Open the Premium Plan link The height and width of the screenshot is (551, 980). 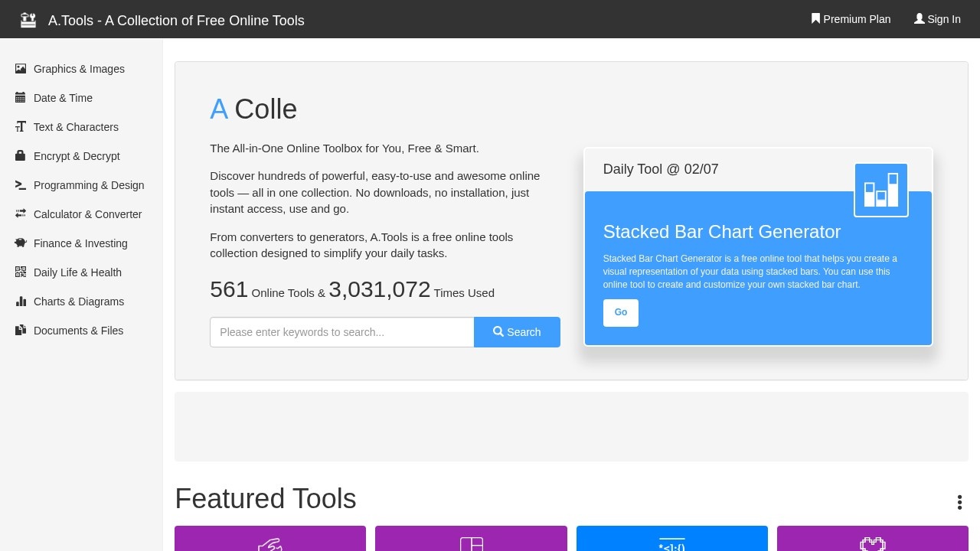(851, 19)
